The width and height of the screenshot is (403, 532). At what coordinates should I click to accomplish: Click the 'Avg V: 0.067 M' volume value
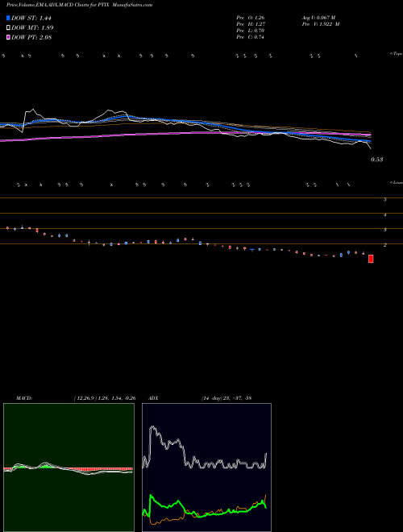318,17
